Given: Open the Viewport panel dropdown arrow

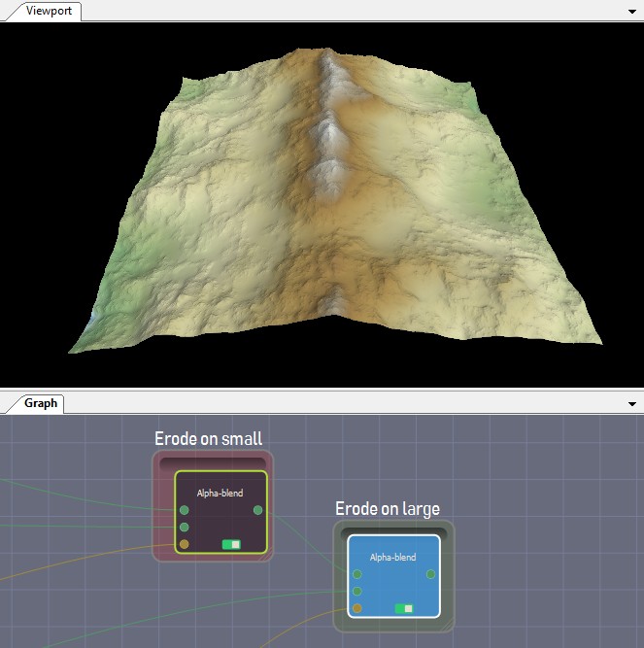Looking at the screenshot, I should coord(632,12).
